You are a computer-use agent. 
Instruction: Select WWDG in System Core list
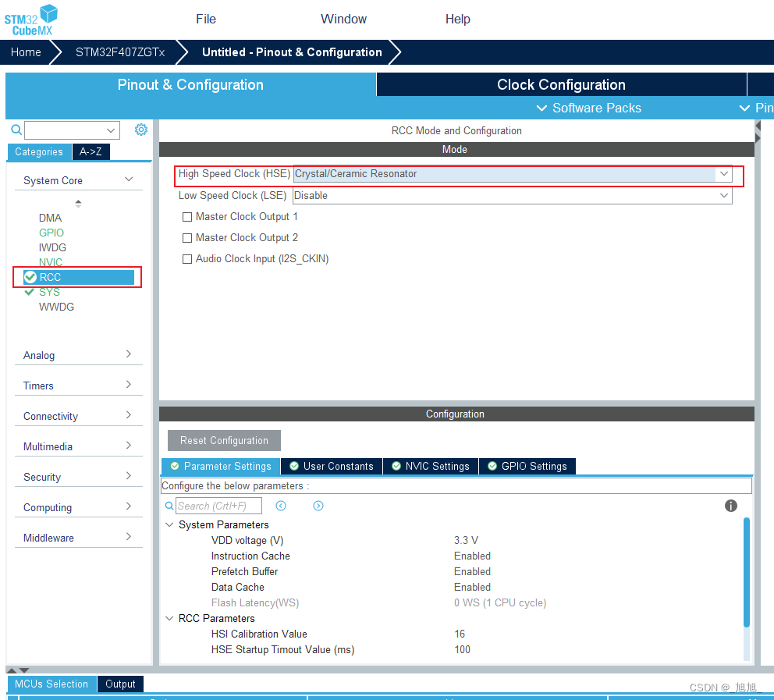tap(56, 307)
